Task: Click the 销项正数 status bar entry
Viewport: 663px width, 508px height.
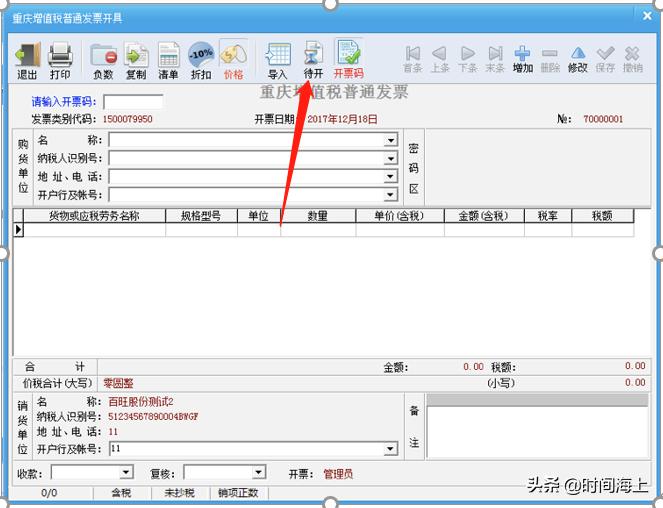Action: (x=238, y=492)
